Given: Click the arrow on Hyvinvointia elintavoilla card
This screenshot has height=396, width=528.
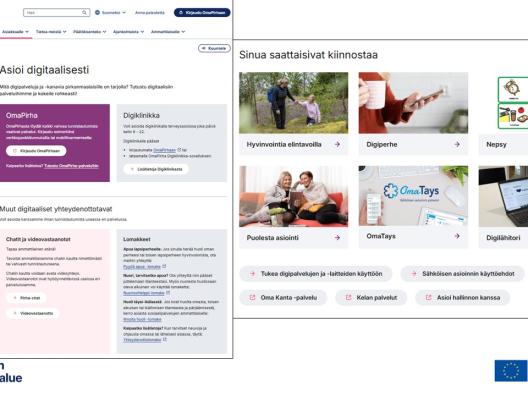Looking at the screenshot, I should click(337, 144).
